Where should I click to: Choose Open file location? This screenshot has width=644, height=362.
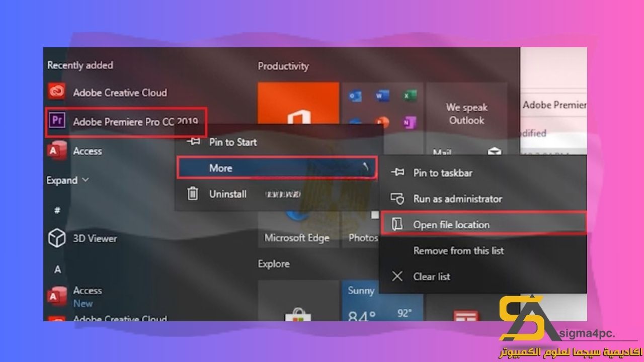point(484,224)
